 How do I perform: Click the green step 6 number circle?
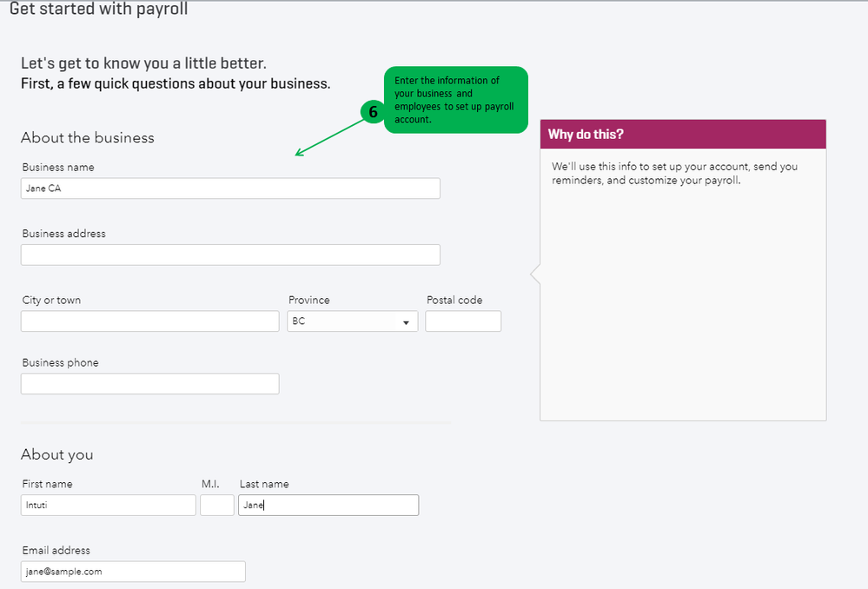(373, 112)
